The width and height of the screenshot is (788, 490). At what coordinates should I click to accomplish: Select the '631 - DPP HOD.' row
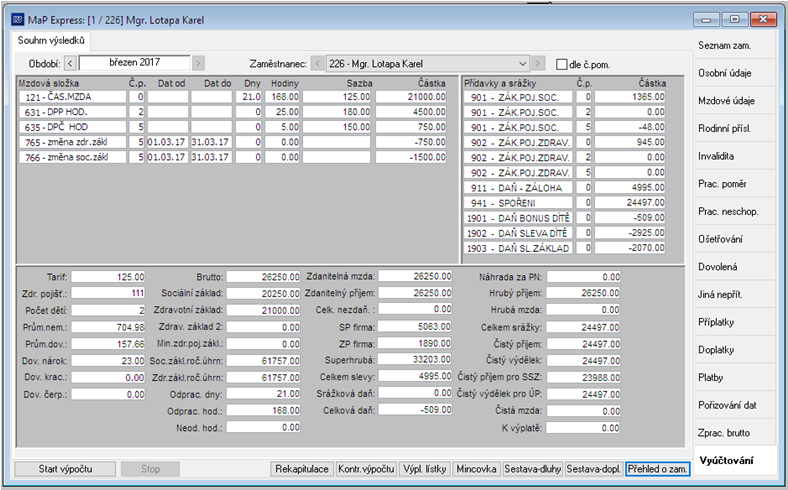tap(232, 112)
